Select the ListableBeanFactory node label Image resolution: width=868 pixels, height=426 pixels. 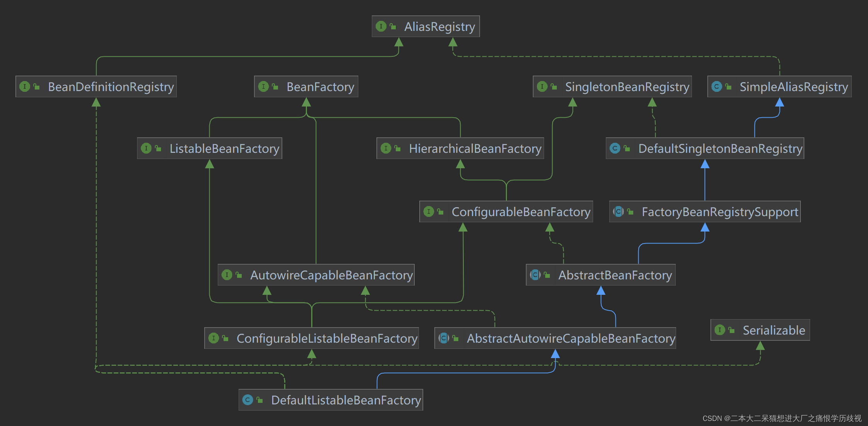(224, 149)
